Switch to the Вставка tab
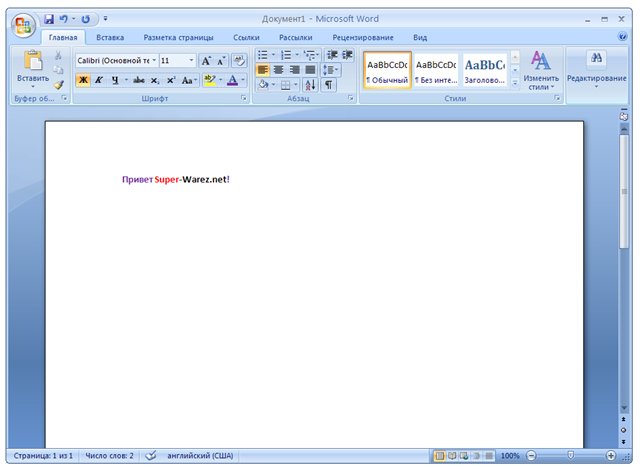 click(x=110, y=37)
